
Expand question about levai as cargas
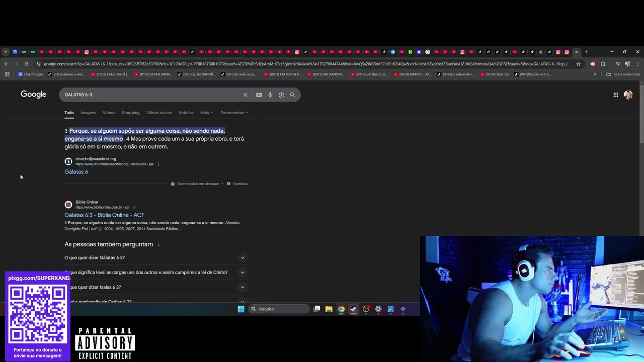[156, 273]
